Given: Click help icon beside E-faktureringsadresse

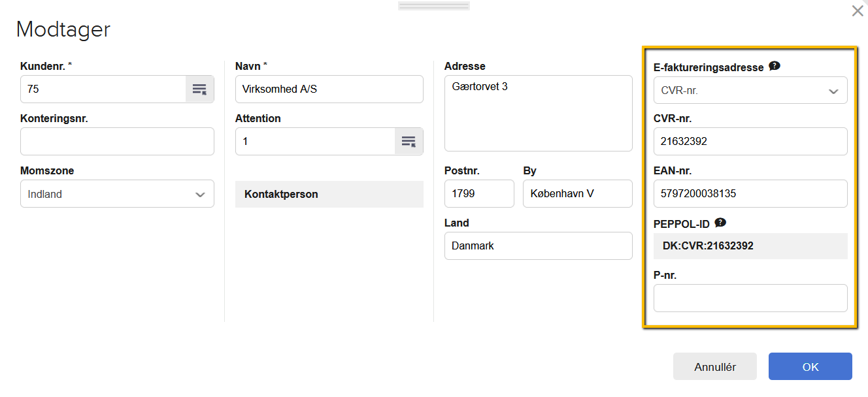Looking at the screenshot, I should (775, 66).
